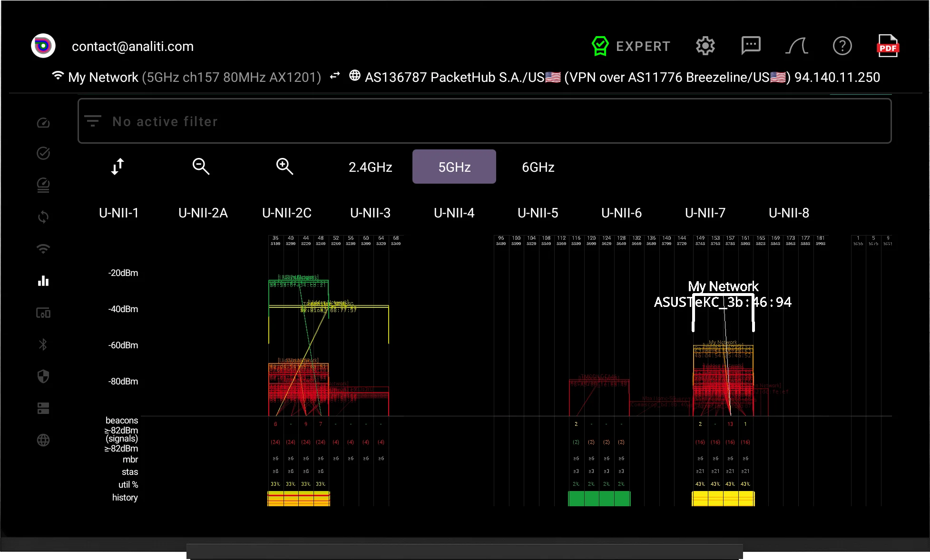Open security shield icon in sidebar

[x=43, y=376]
